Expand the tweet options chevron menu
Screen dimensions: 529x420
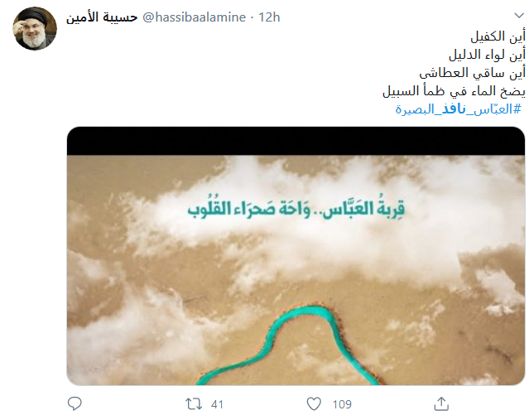518,15
